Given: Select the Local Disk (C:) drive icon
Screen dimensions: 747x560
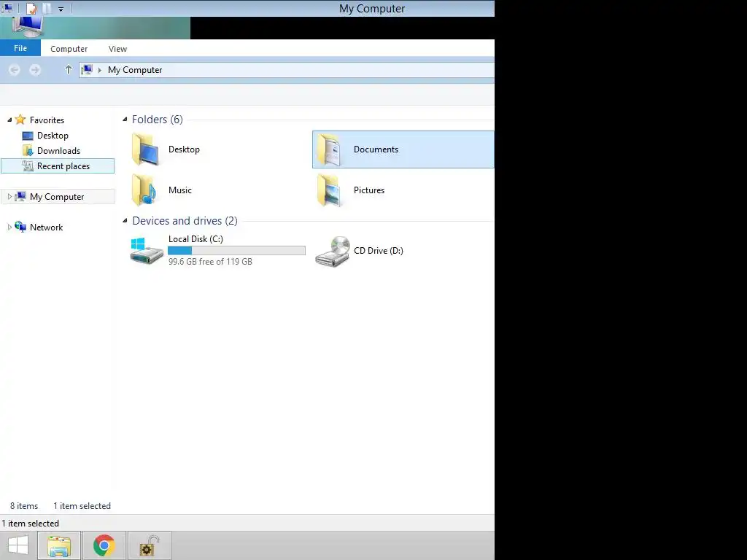Looking at the screenshot, I should tap(147, 251).
